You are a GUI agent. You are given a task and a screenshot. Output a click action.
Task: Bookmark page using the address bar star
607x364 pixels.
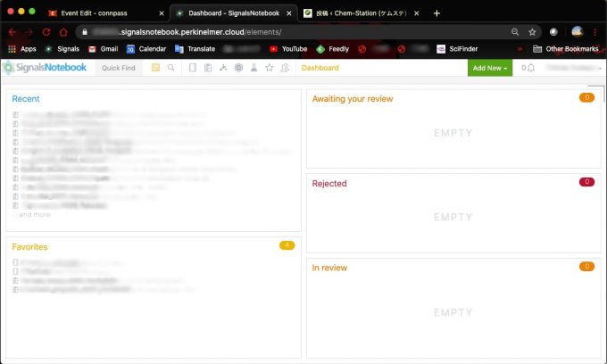coord(532,31)
